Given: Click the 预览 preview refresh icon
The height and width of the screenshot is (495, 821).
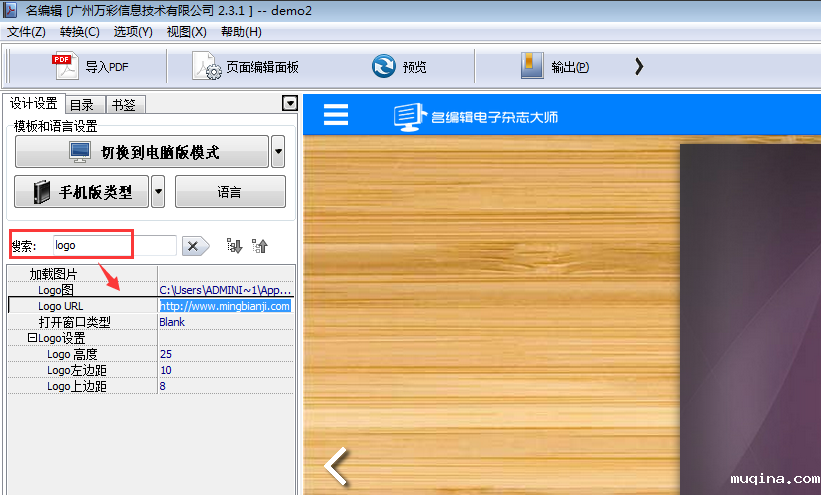Looking at the screenshot, I should (383, 67).
